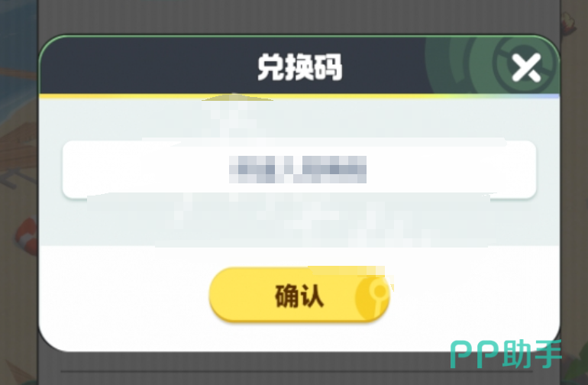Dismiss by clicking dimmed area above dialog
This screenshot has height=385, width=588.
pyautogui.click(x=299, y=17)
